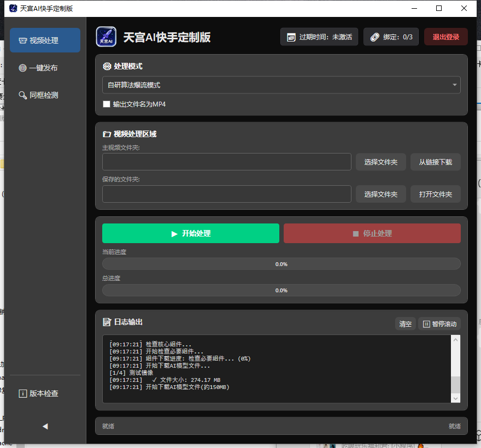Select the 视频处理 sidebar tab
This screenshot has width=481, height=448.
point(45,40)
